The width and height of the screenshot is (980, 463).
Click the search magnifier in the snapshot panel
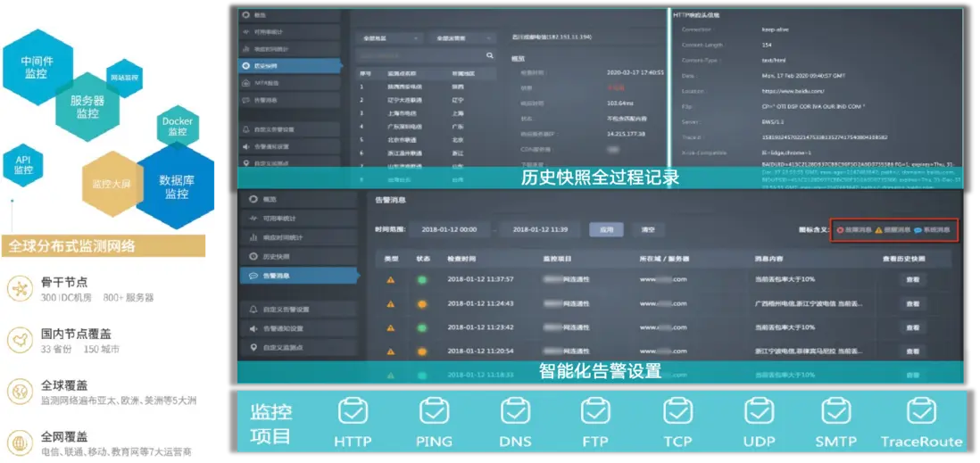click(x=489, y=55)
